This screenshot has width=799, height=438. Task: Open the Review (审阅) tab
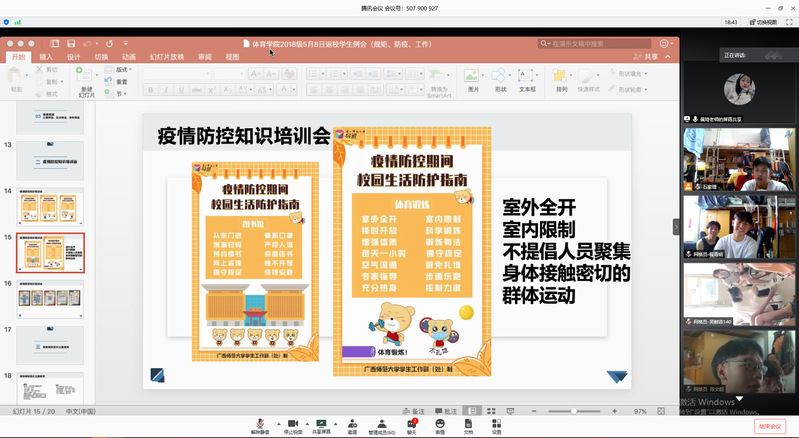click(x=205, y=57)
